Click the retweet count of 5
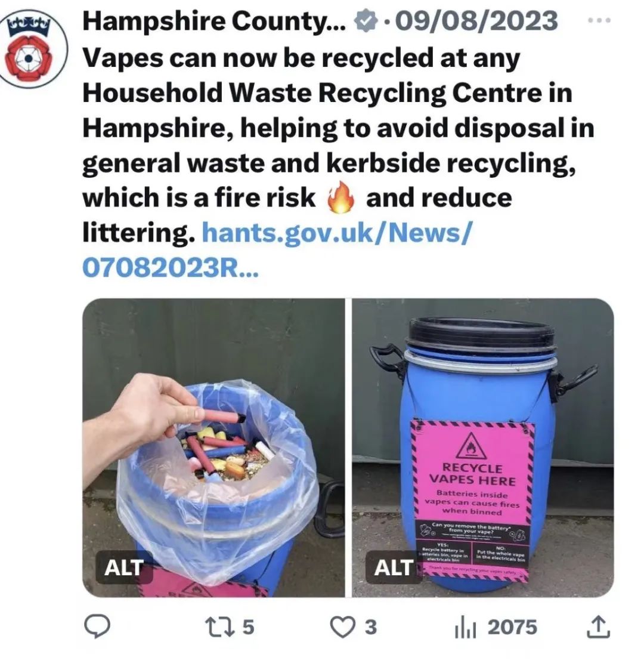644x660 pixels. click(249, 627)
